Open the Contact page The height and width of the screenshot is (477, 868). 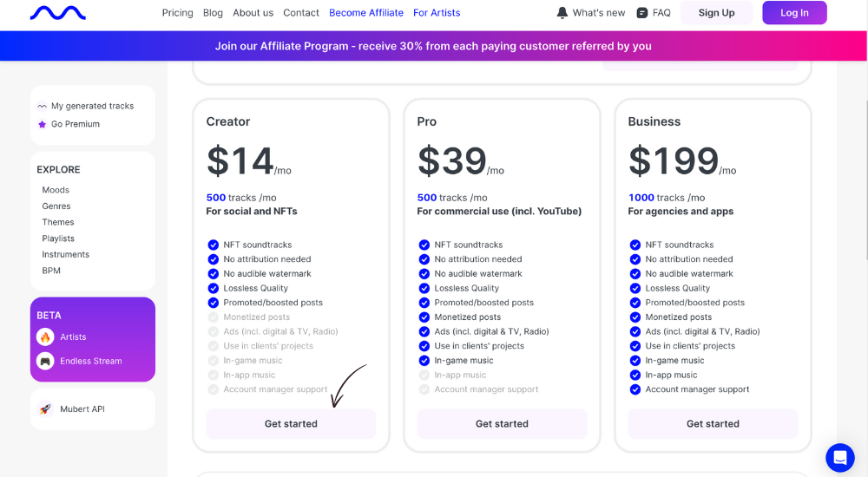(301, 13)
